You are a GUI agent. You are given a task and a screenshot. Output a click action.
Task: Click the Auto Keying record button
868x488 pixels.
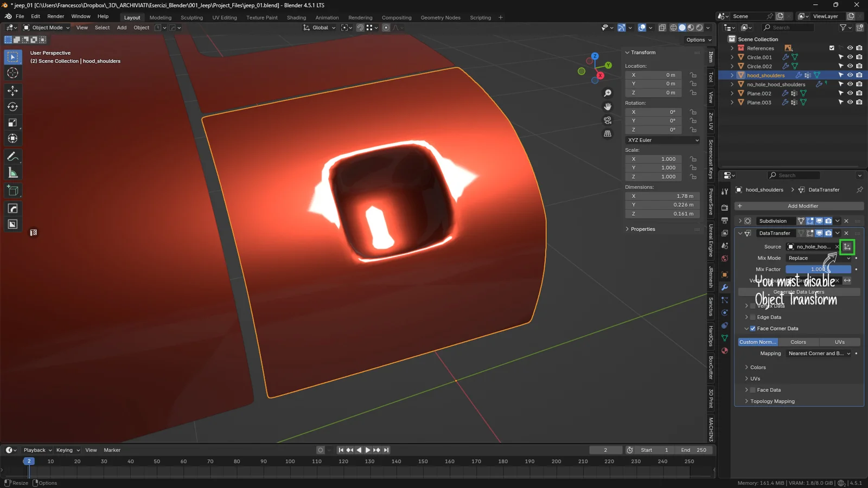tap(321, 450)
